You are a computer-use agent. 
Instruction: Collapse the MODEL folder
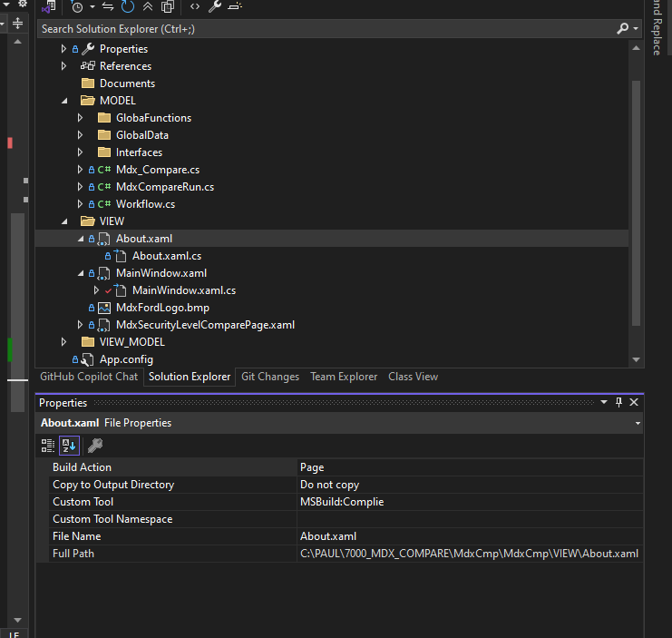click(x=64, y=101)
